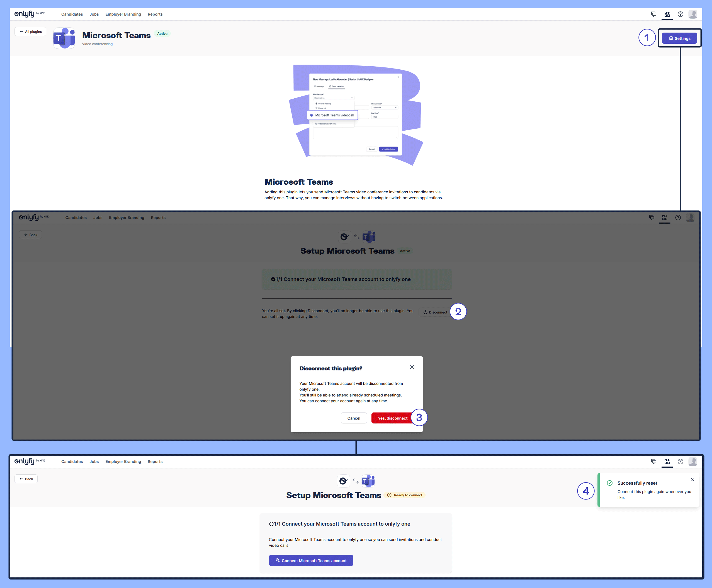712x588 pixels.
Task: Open Candidates menu in top navigation
Action: click(x=72, y=14)
